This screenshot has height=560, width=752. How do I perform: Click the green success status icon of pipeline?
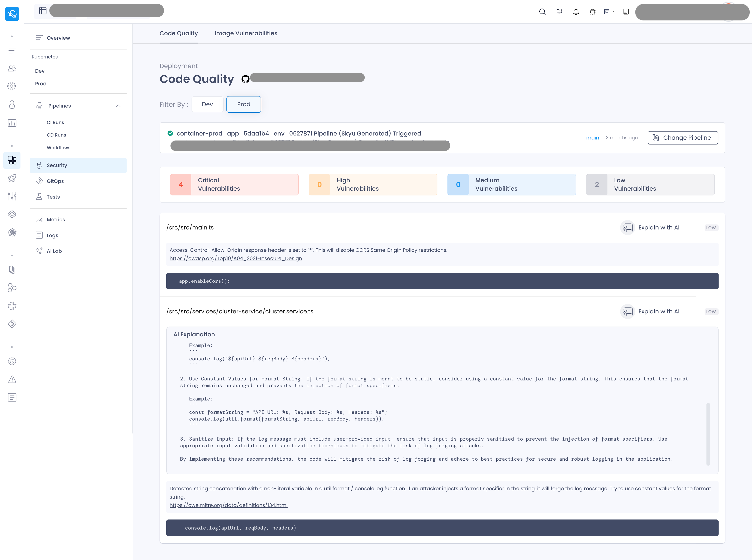pyautogui.click(x=170, y=134)
